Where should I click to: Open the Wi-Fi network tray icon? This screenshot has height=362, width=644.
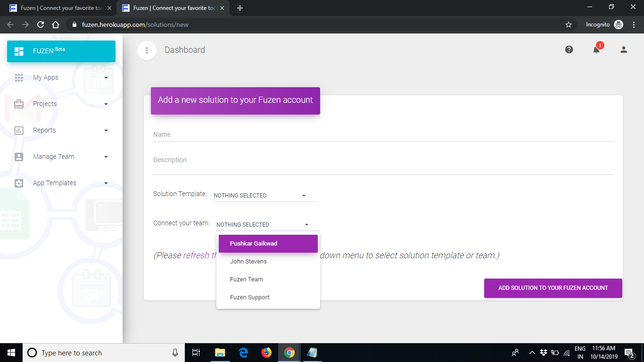[x=566, y=353]
